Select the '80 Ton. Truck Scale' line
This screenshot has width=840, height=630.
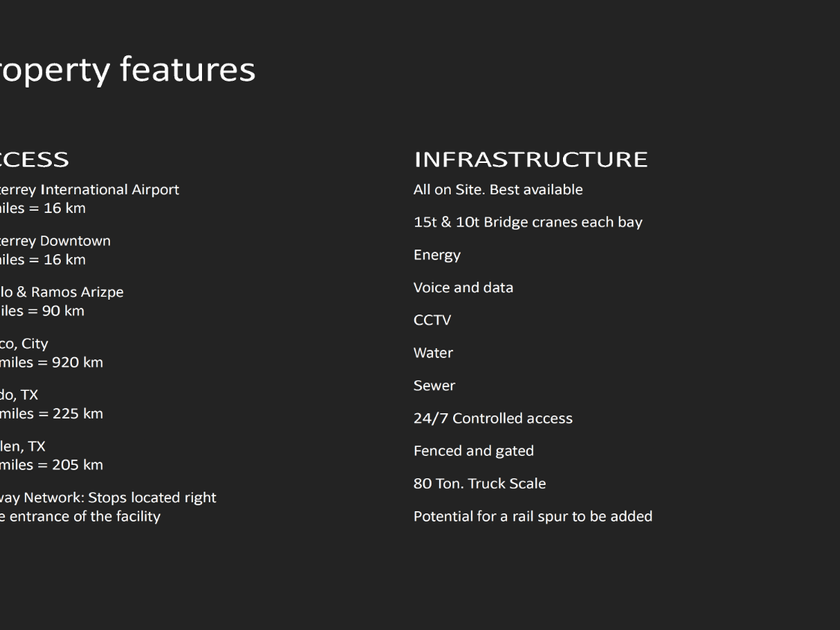(480, 484)
